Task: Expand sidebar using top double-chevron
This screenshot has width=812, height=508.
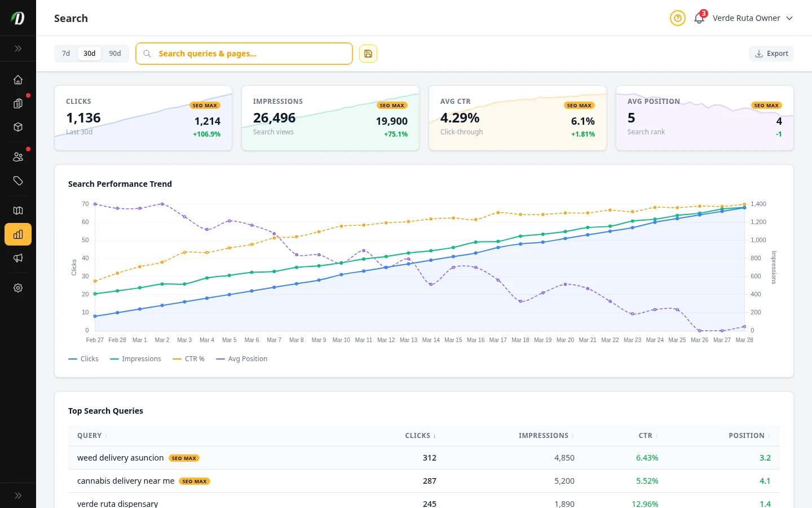Action: point(18,48)
